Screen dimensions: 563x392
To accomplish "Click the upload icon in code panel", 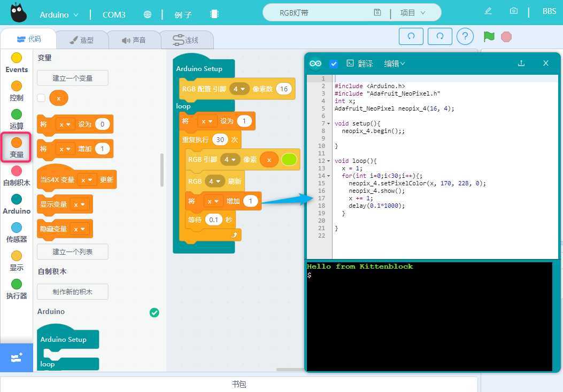I will 521,63.
